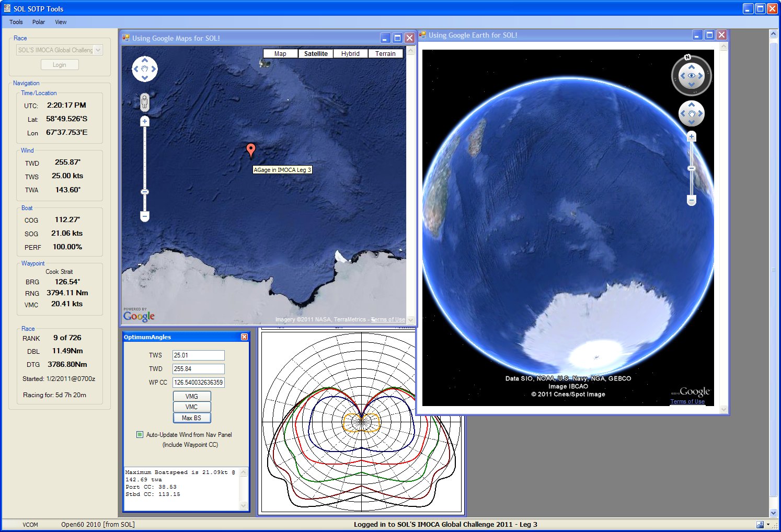
Task: Close the OptimumAngles panel
Action: pos(244,337)
